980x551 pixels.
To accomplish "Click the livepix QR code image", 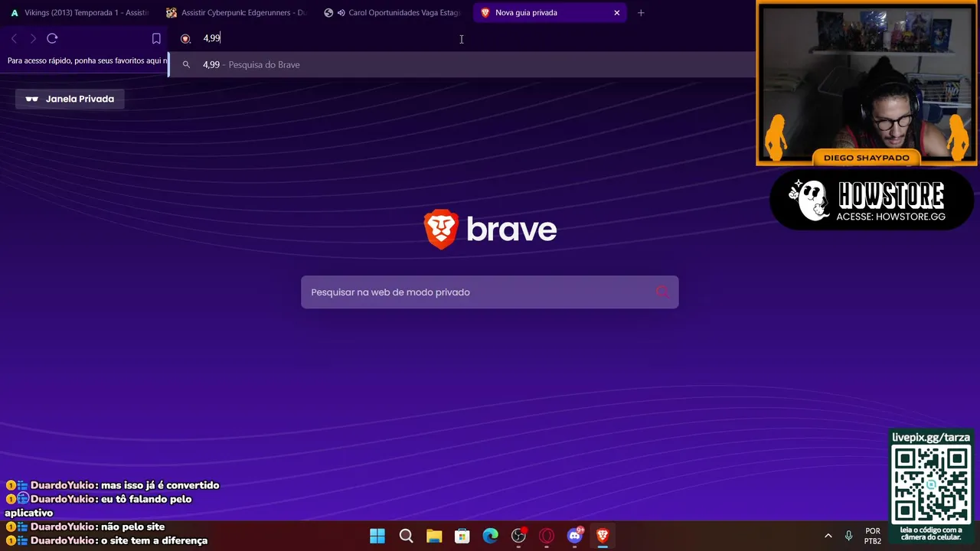I will (x=931, y=484).
